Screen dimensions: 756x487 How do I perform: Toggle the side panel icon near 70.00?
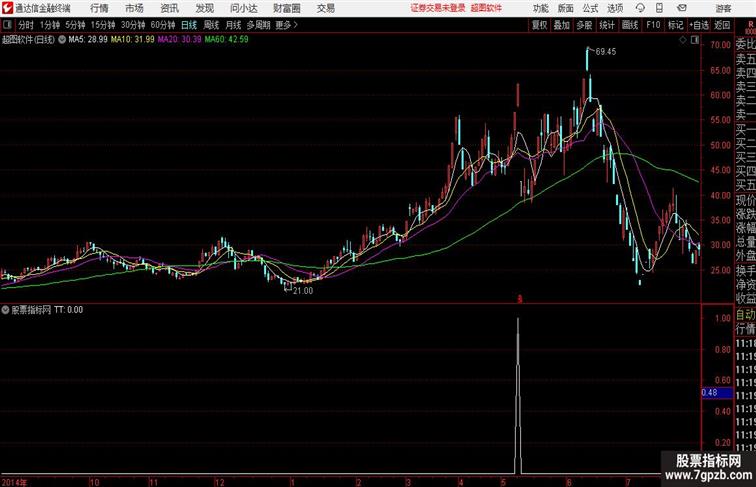[695, 41]
